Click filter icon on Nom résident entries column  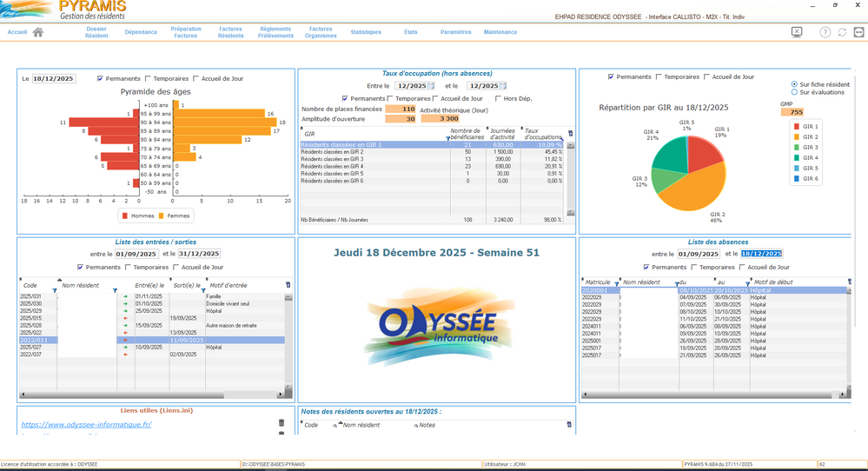pos(115,291)
